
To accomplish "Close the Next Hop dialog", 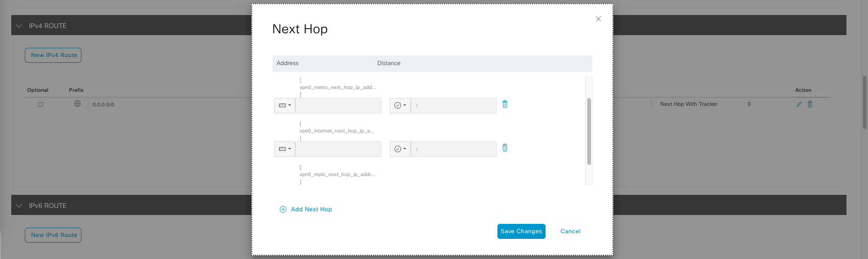I will click(598, 19).
